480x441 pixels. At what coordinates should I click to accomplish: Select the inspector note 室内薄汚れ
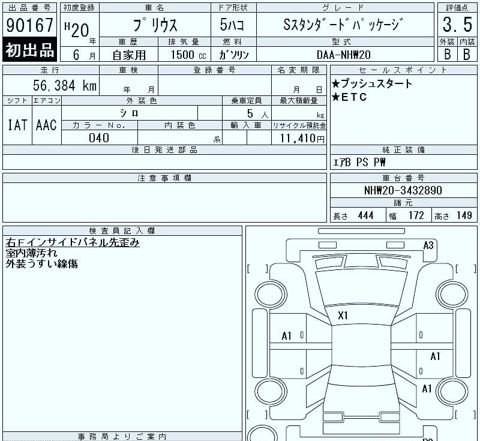[31, 253]
